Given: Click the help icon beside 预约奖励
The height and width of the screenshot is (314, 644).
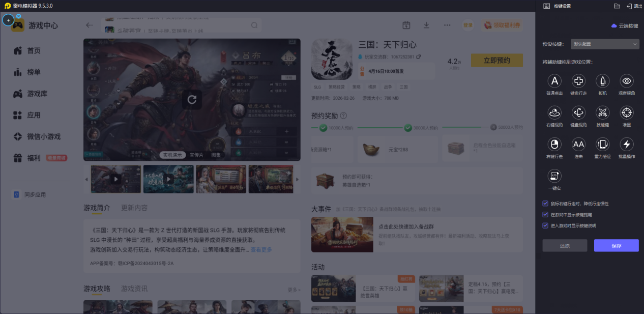Looking at the screenshot, I should tap(343, 116).
